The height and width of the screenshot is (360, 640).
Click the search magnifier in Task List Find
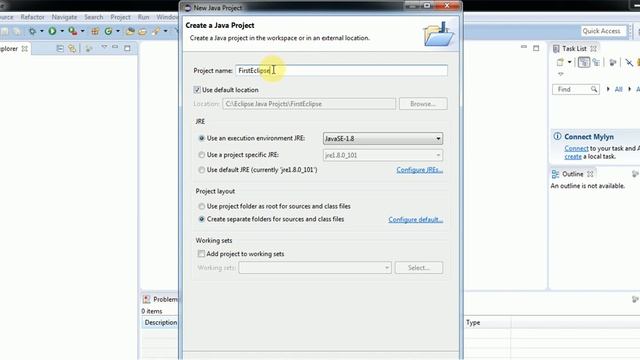(594, 89)
